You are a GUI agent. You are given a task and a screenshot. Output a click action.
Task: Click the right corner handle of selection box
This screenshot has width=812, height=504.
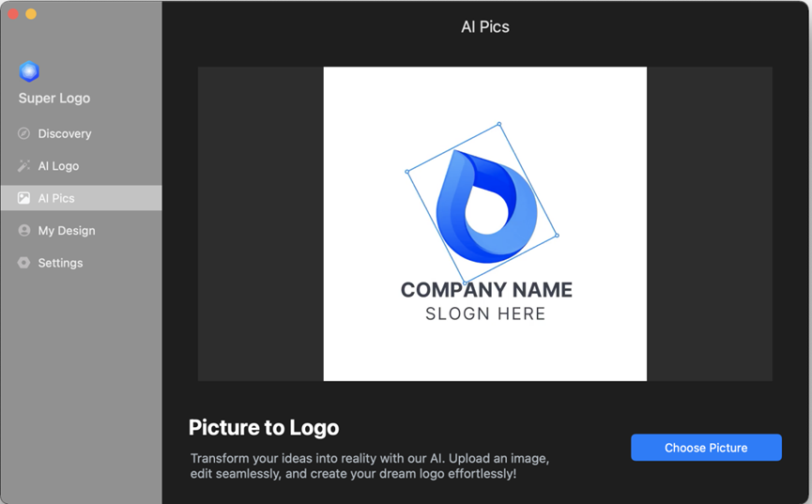click(558, 236)
